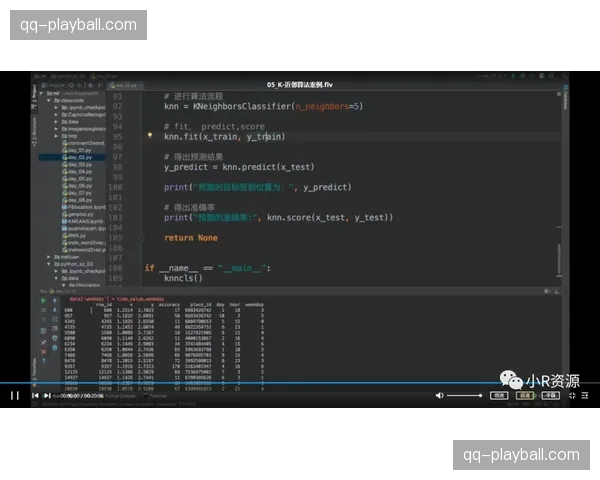This screenshot has height=480, width=600.
Task: Expand the meituan folder
Action: [49, 256]
